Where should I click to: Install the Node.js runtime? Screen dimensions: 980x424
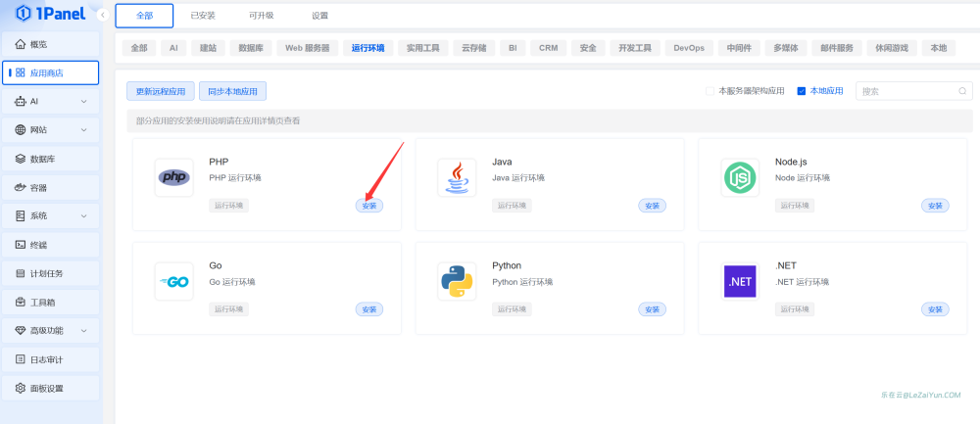pyautogui.click(x=935, y=206)
